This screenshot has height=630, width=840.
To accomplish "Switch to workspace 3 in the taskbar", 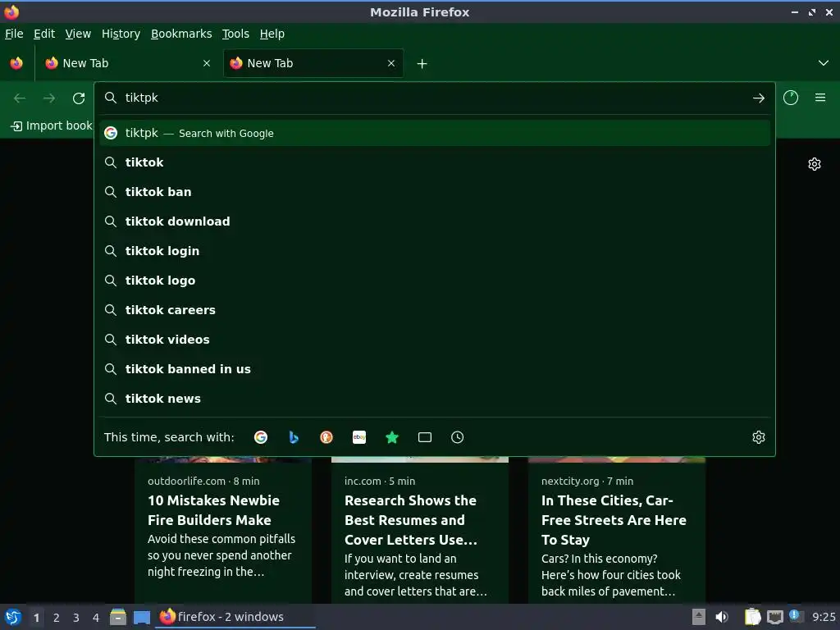I will click(x=76, y=618).
